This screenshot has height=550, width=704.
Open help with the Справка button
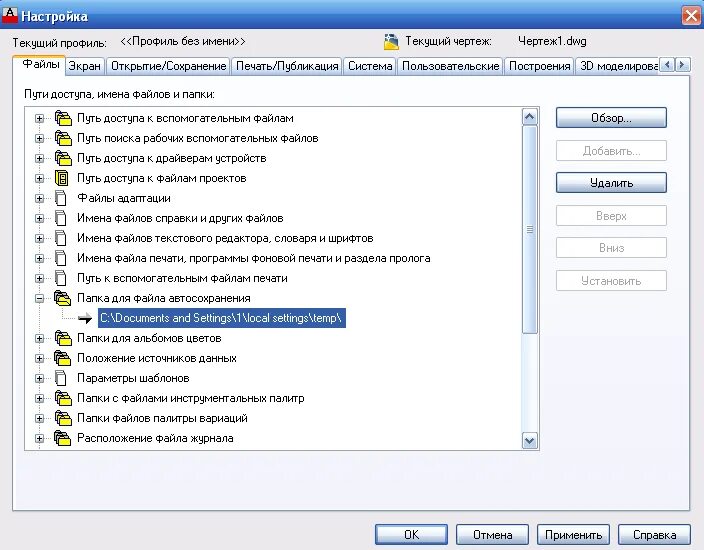[654, 535]
